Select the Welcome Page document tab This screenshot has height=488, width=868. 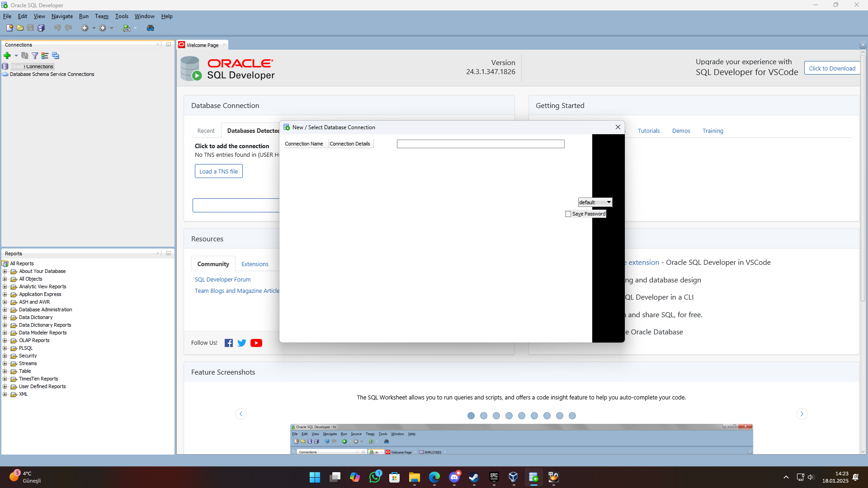(x=203, y=45)
